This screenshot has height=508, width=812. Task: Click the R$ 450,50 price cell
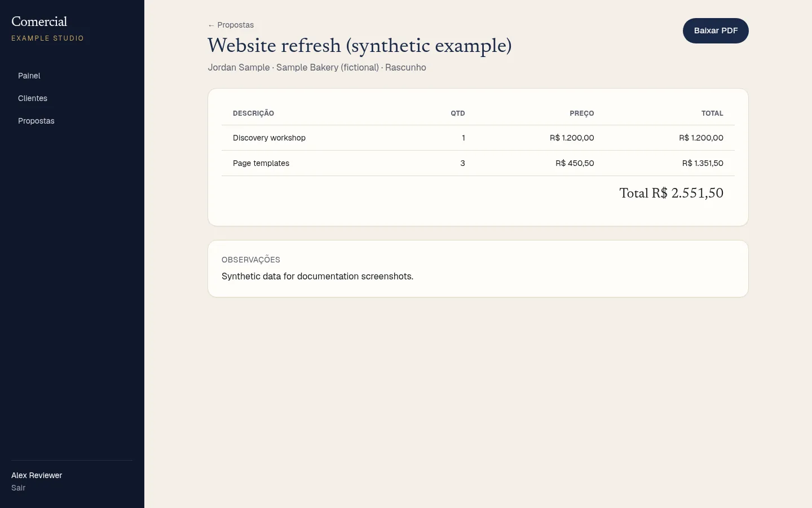coord(575,163)
